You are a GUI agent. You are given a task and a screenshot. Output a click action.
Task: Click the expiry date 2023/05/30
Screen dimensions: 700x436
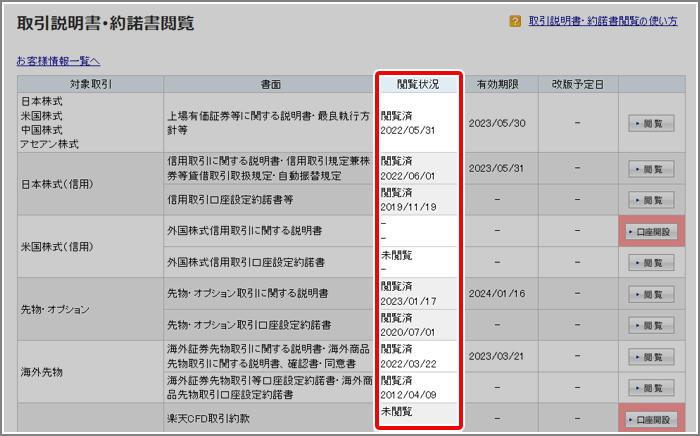497,123
